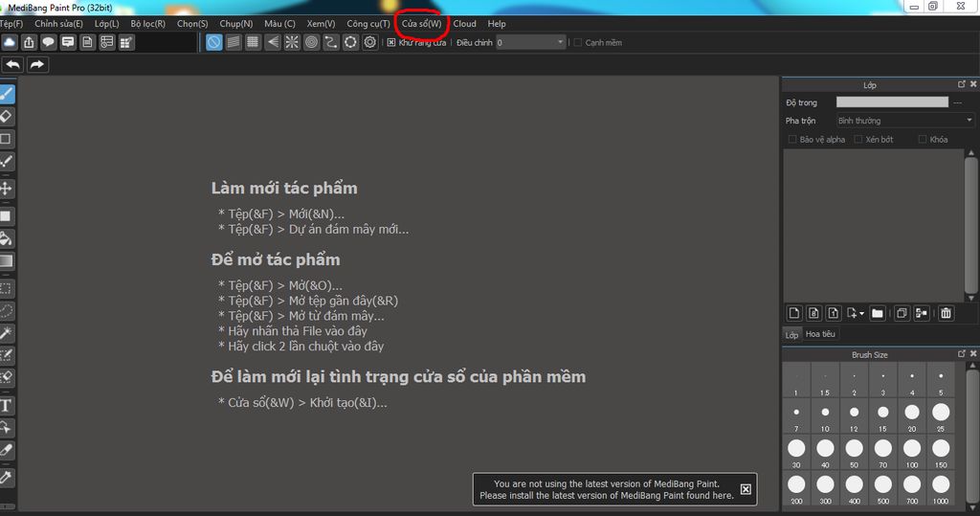Viewport: 980px width, 516px height.
Task: Create a new layer in the layer panel
Action: tap(794, 313)
